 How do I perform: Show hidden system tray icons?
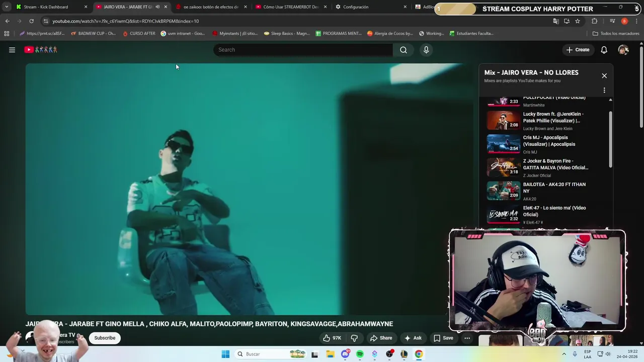tap(564, 354)
